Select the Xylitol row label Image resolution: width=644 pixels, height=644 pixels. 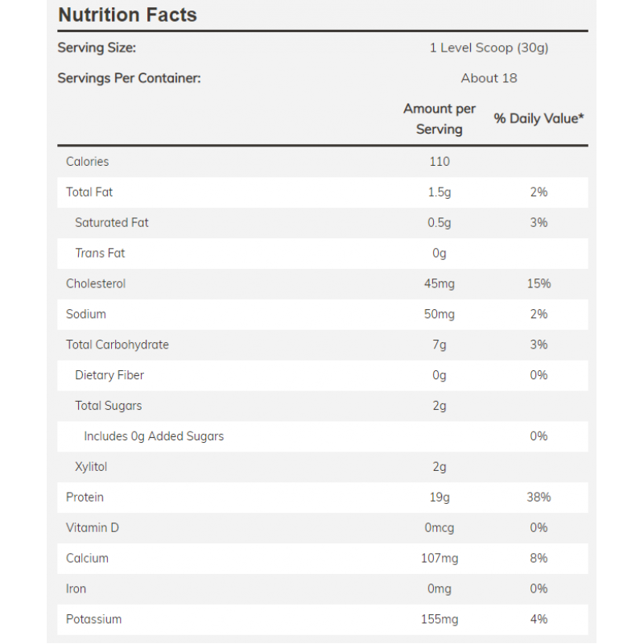91,467
